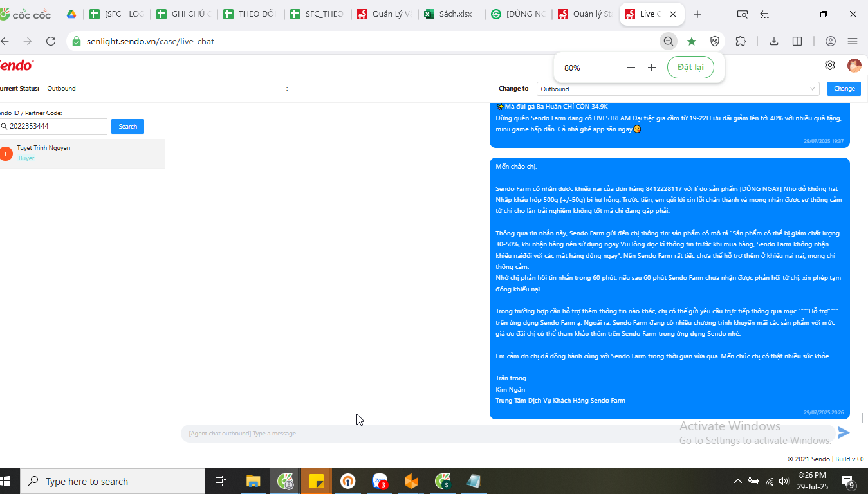Click the taskbar Type here to search box
This screenshot has height=494, width=868.
coord(113,481)
